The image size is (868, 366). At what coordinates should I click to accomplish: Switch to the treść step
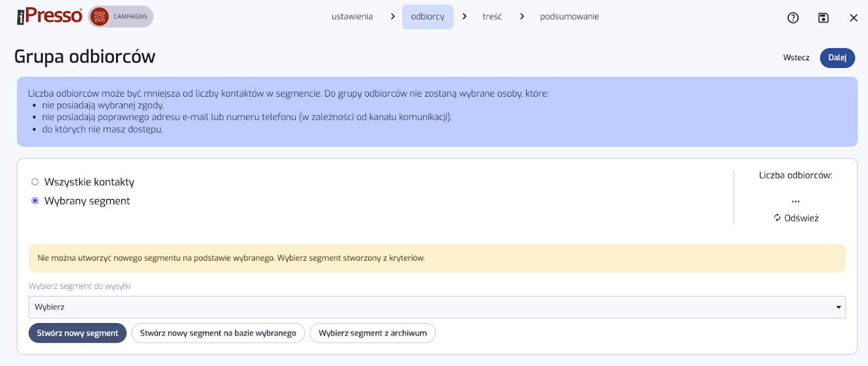492,17
